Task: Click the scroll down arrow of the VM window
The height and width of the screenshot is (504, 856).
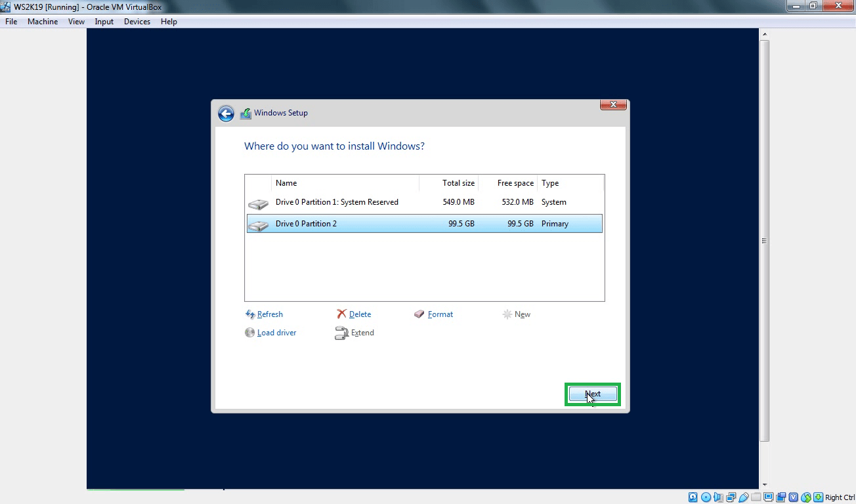Action: click(x=764, y=485)
